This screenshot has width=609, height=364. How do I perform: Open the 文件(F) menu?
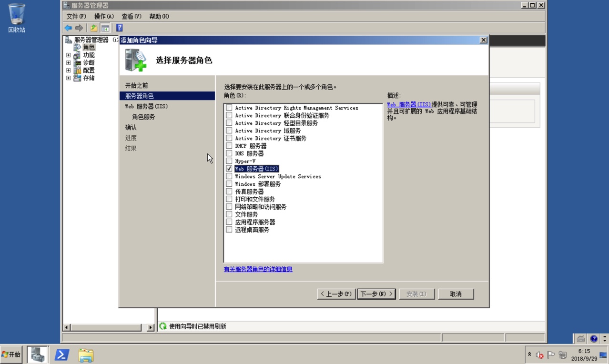(x=76, y=16)
